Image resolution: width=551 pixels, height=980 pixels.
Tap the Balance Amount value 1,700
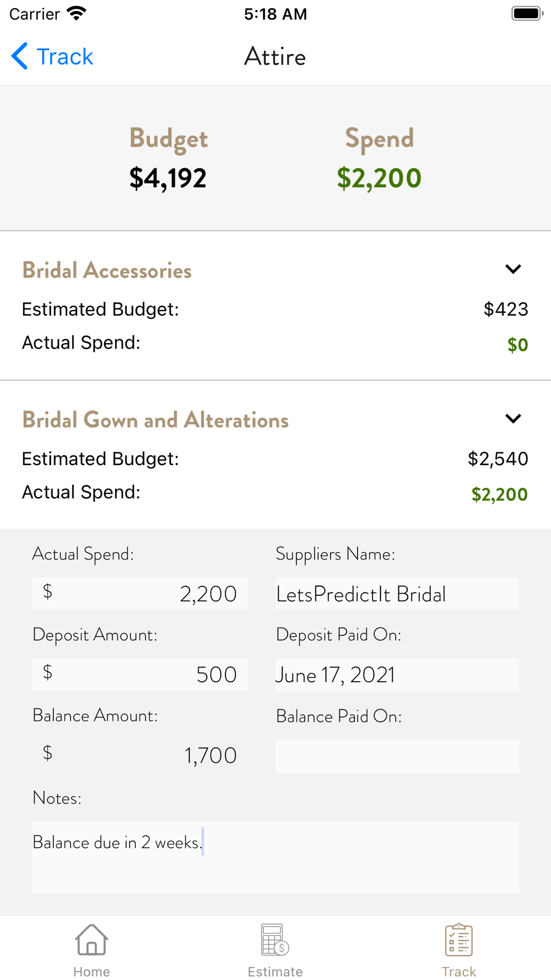[x=210, y=756]
